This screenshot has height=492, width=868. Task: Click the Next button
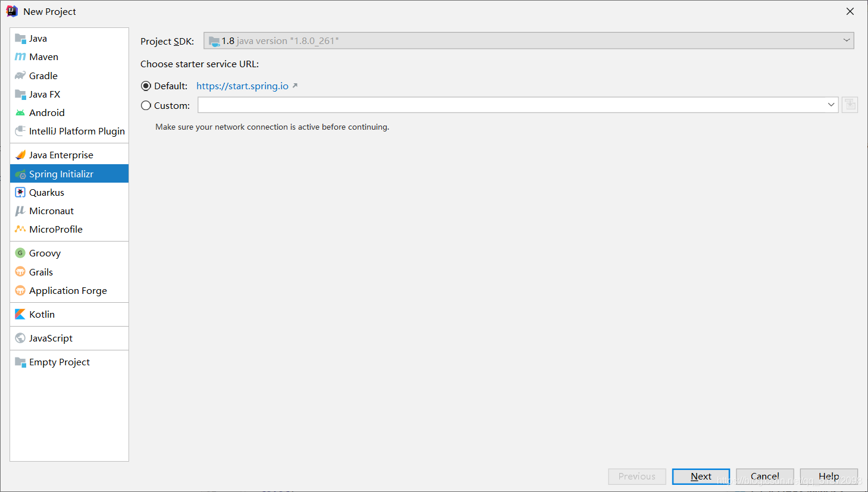point(701,477)
